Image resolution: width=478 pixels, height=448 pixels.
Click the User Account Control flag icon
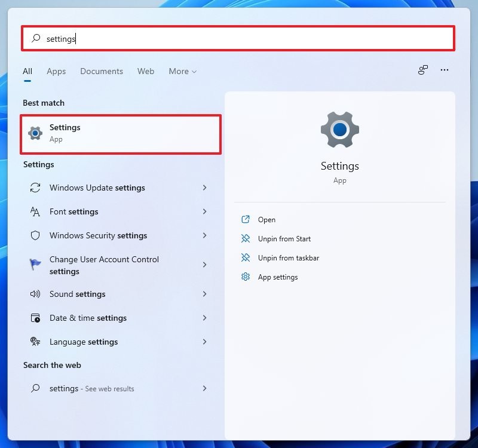click(x=35, y=264)
